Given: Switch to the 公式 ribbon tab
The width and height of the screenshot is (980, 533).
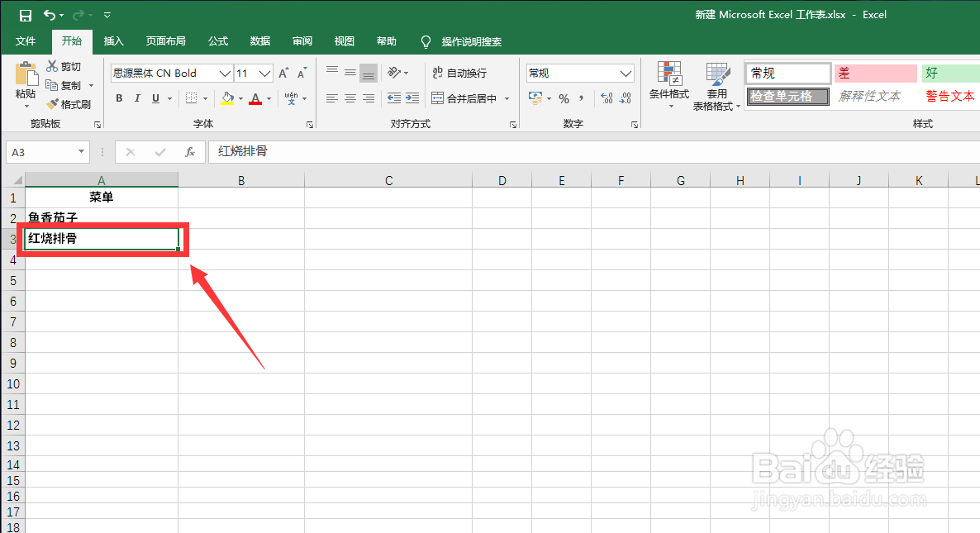Looking at the screenshot, I should 218,41.
